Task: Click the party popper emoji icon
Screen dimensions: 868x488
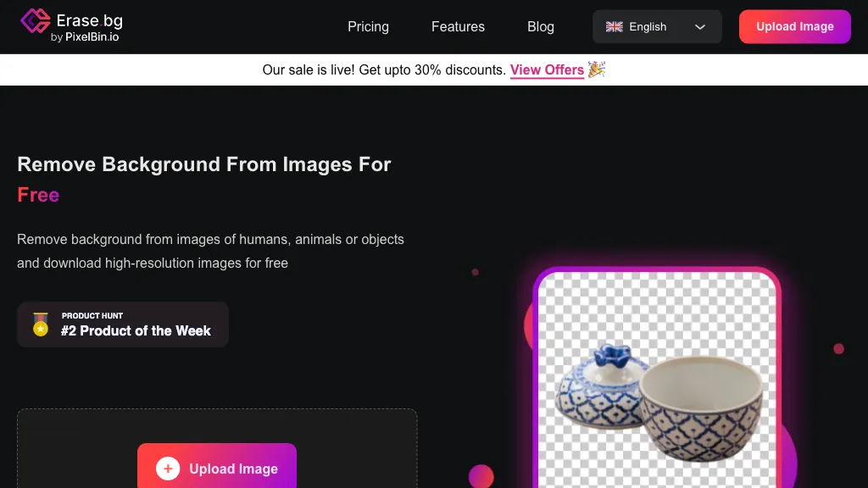Action: (x=596, y=69)
